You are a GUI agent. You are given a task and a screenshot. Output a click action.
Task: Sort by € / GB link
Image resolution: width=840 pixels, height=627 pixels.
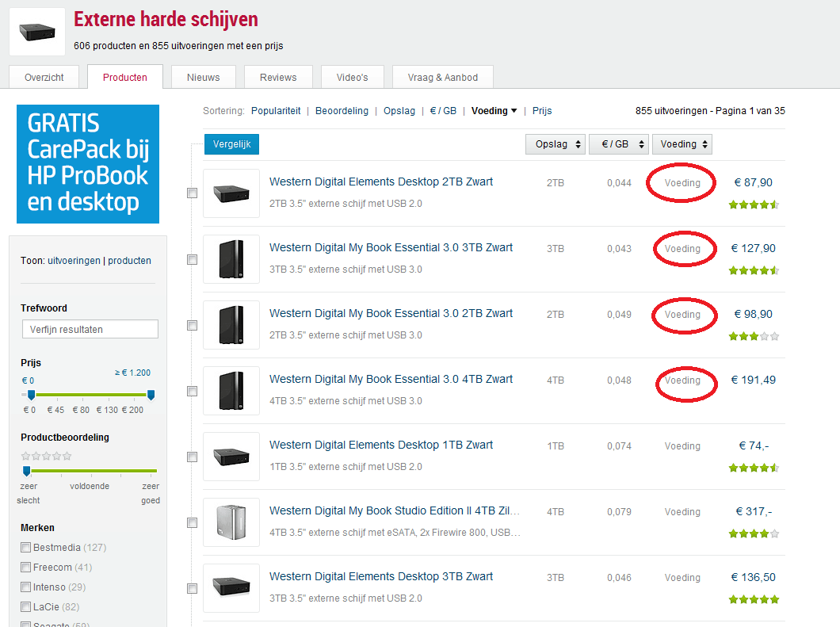point(443,111)
